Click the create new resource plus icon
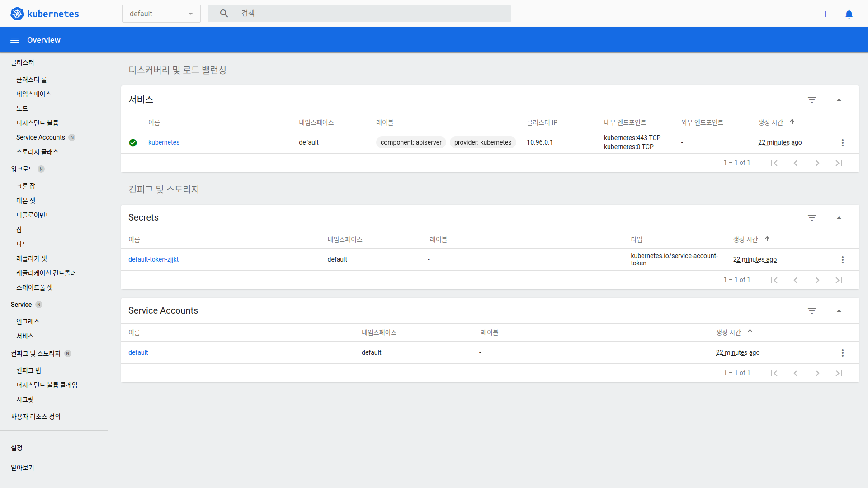 coord(826,14)
